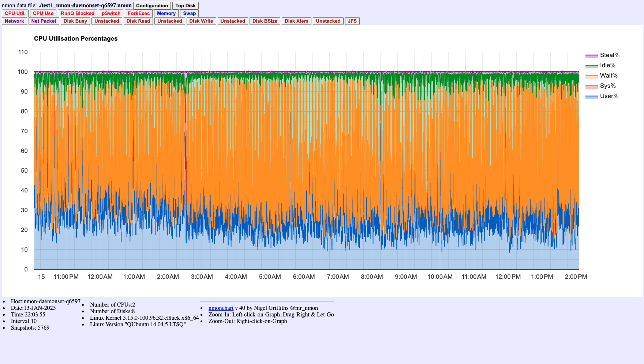Open the Disk Xfers chart
The image size is (644, 364).
coord(296,21)
